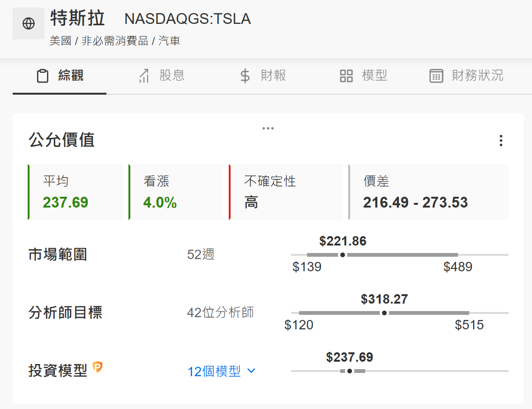
Task: Click the 看漲 4.0% card
Action: (176, 192)
